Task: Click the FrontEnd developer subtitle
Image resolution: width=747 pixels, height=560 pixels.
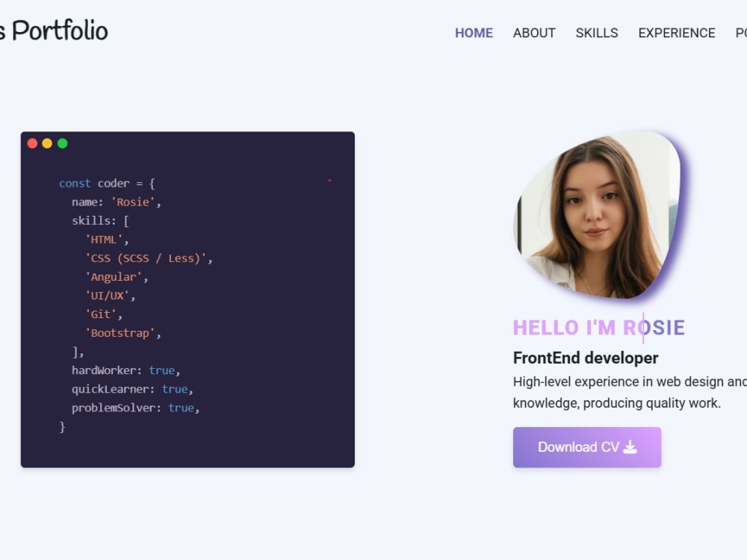Action: click(x=586, y=358)
